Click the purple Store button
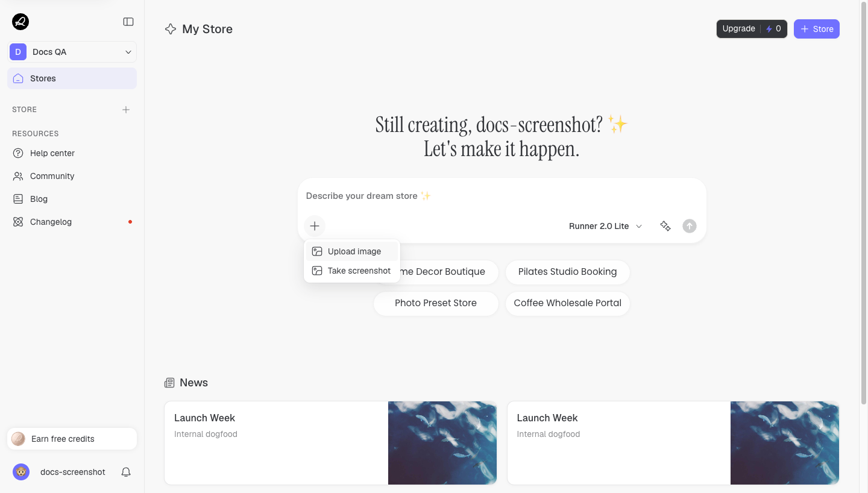This screenshot has width=868, height=493. [817, 29]
